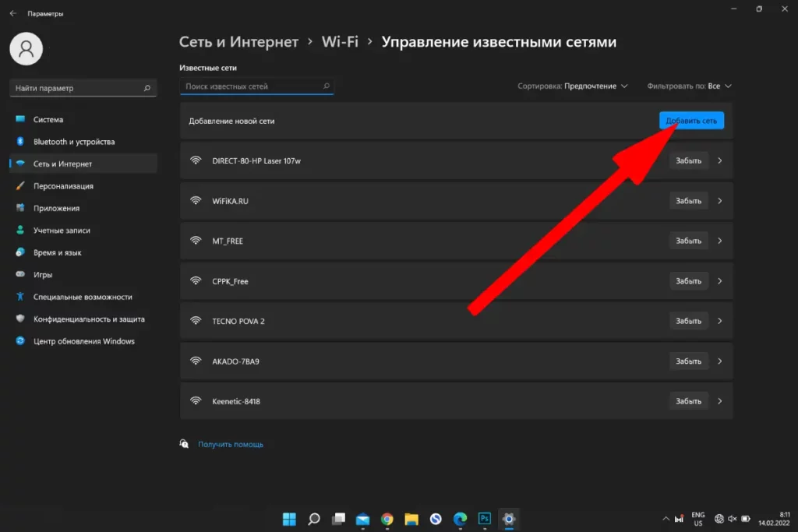Focus the Поиск известных сетей field
The image size is (798, 532).
pos(256,86)
